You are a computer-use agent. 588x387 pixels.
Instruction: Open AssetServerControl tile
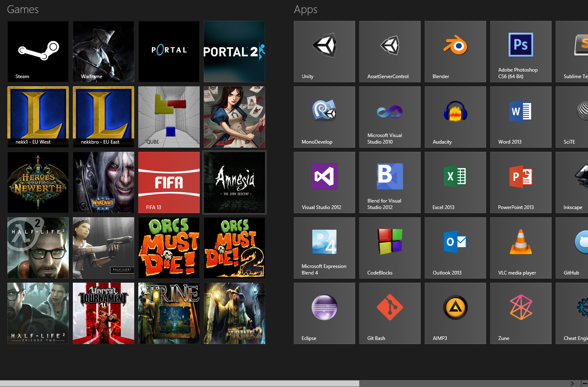pos(390,52)
